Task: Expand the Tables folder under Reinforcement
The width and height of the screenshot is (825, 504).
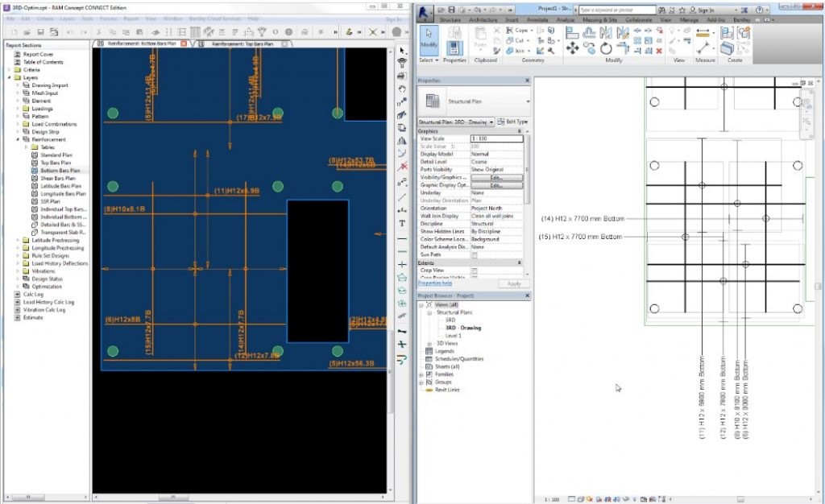Action: 27,147
